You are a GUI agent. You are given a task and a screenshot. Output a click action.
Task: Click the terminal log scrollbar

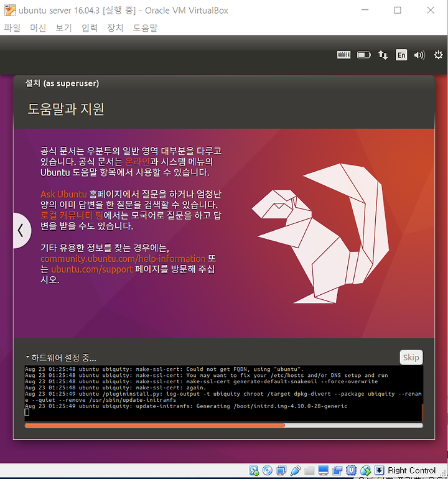(x=422, y=412)
